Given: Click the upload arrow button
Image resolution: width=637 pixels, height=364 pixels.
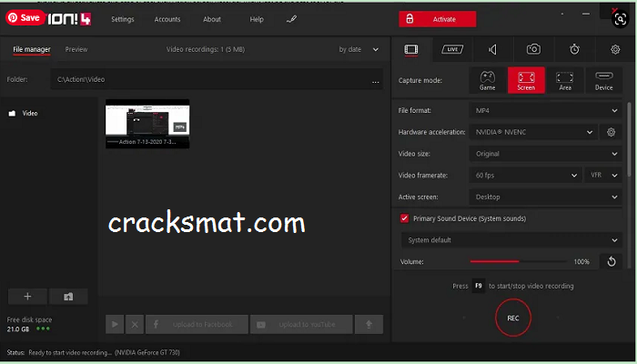Looking at the screenshot, I should point(369,324).
